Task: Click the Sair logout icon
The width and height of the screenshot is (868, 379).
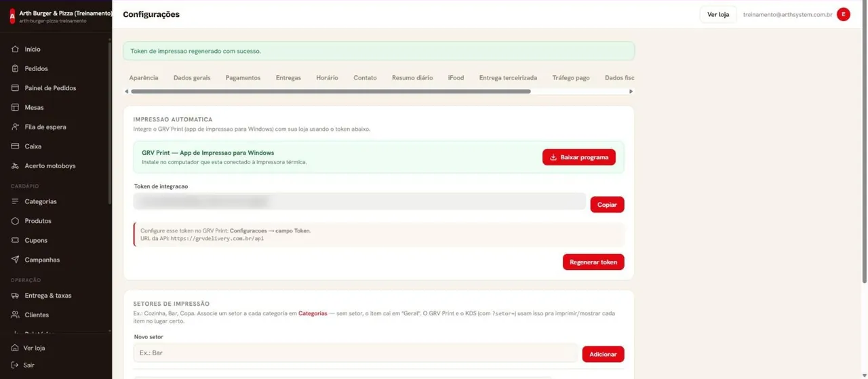Action: pos(15,365)
